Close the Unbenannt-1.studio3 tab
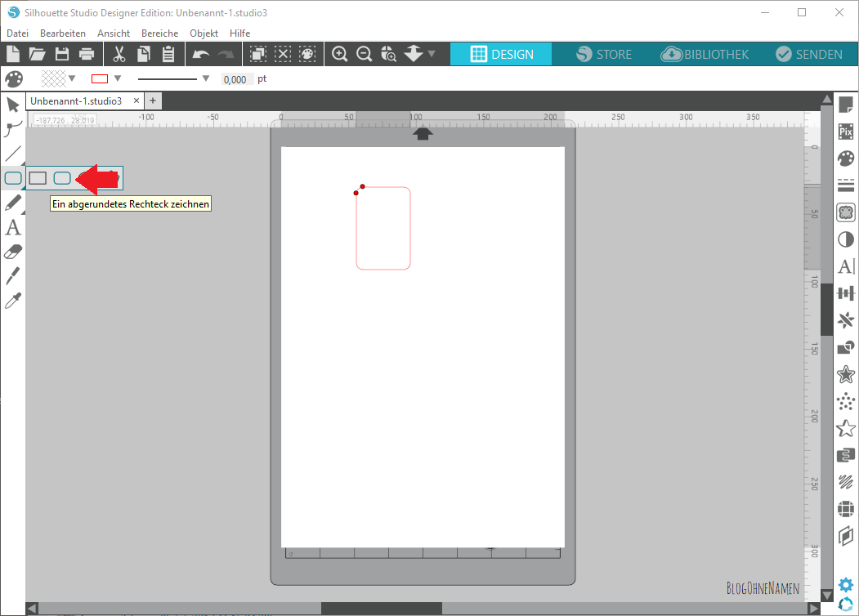This screenshot has height=616, width=859. (x=136, y=100)
